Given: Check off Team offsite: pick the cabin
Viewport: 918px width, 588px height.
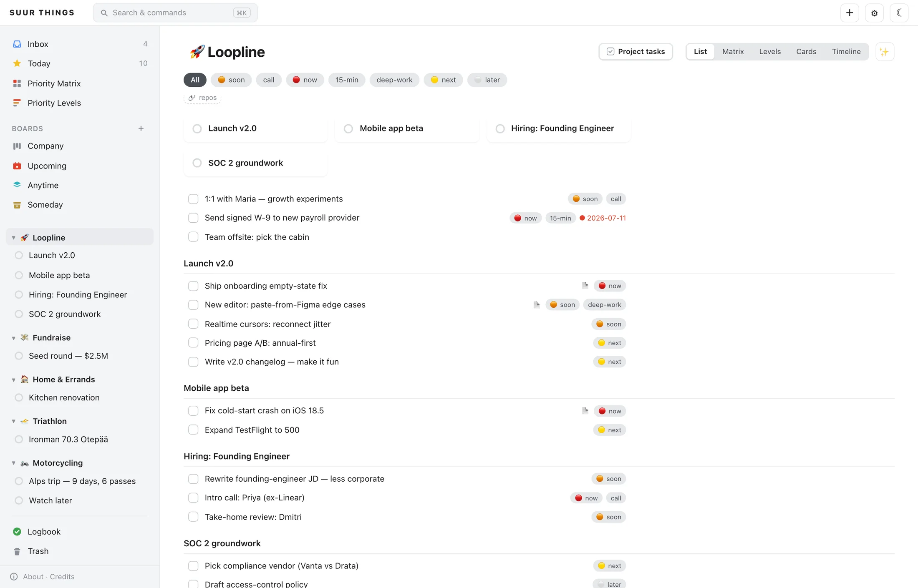Looking at the screenshot, I should click(x=193, y=237).
